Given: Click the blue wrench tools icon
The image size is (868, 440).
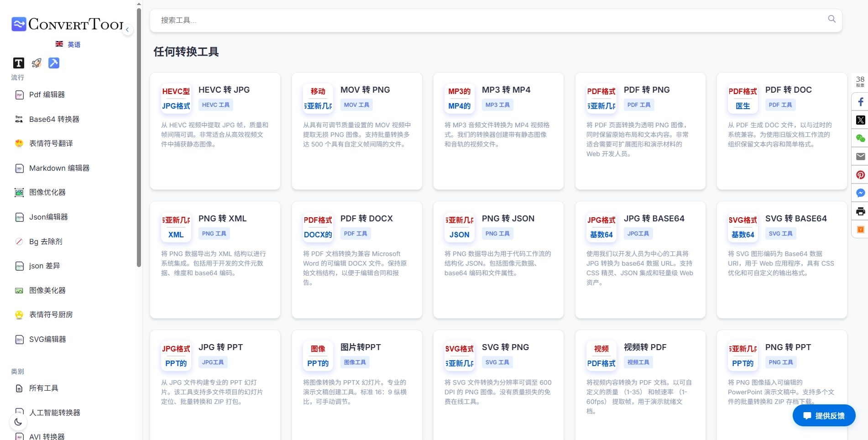Looking at the screenshot, I should click(x=54, y=63).
